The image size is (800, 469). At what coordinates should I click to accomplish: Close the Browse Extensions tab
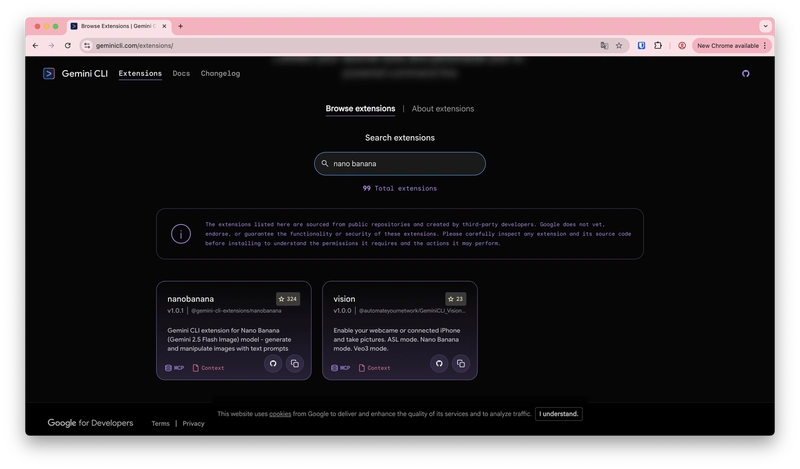(164, 26)
